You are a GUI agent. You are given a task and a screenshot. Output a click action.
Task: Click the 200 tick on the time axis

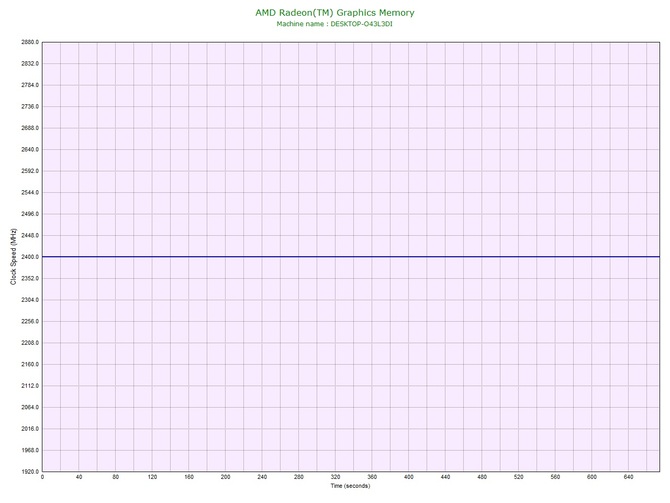(226, 477)
